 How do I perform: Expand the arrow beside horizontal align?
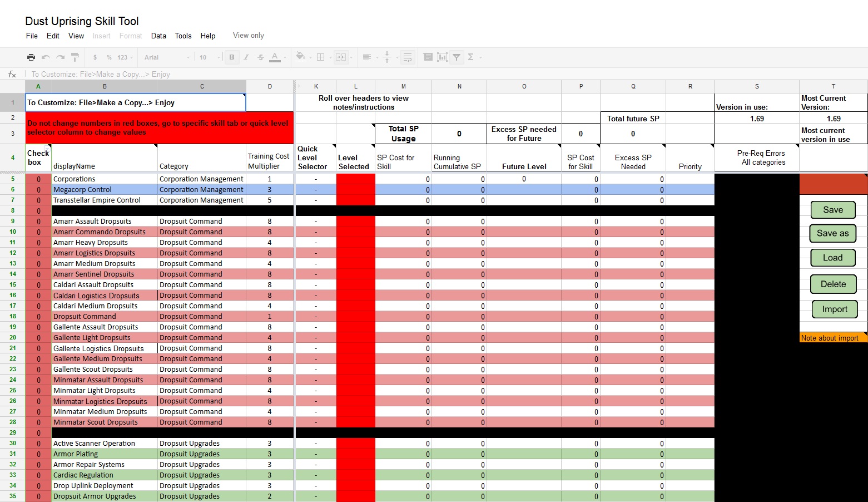coord(377,57)
